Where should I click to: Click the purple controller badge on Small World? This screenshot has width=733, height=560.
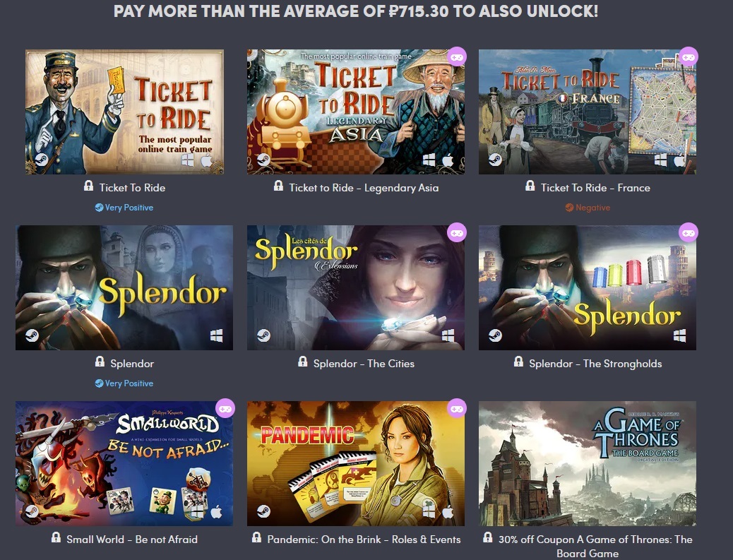(x=225, y=409)
